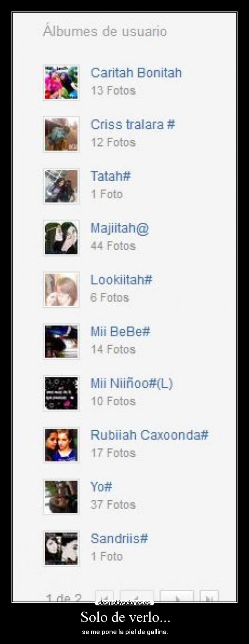Open the Yo# album link

(101, 487)
